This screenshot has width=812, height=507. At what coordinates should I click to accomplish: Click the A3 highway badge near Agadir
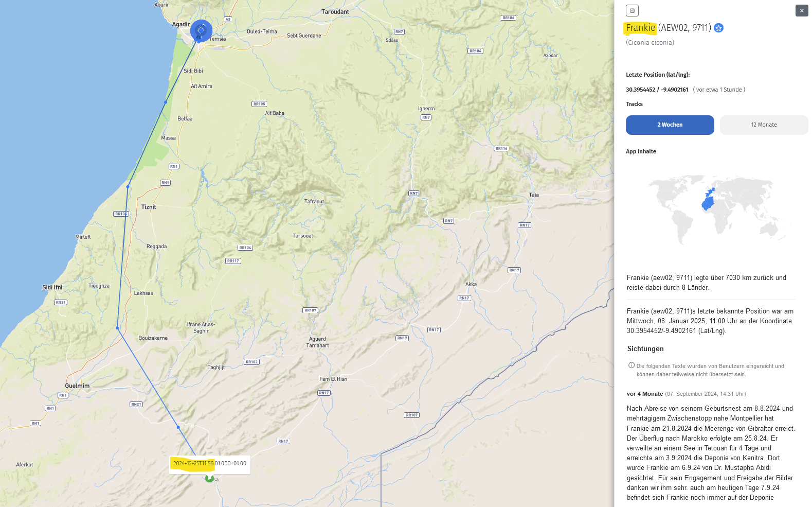(x=228, y=20)
